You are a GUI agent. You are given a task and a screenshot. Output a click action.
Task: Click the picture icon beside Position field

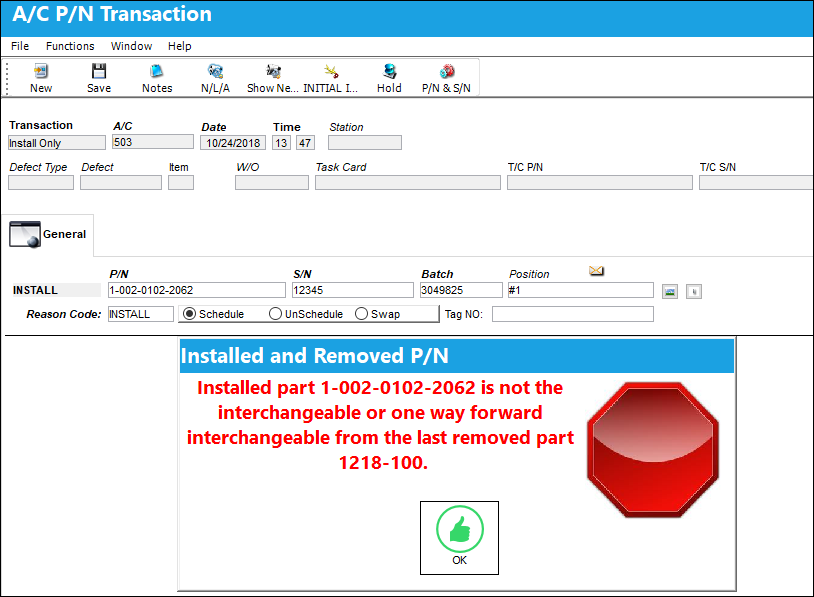click(x=670, y=291)
